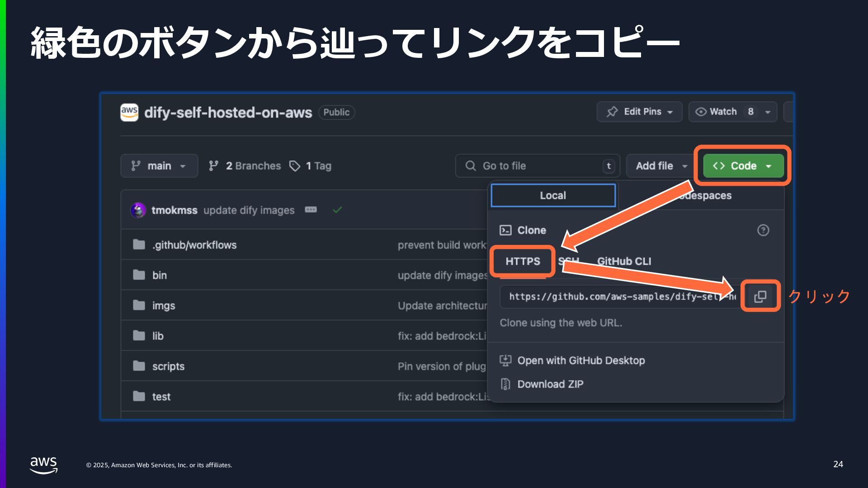Open Edit Pins dropdown
Screen dimensions: 868x488
point(639,112)
